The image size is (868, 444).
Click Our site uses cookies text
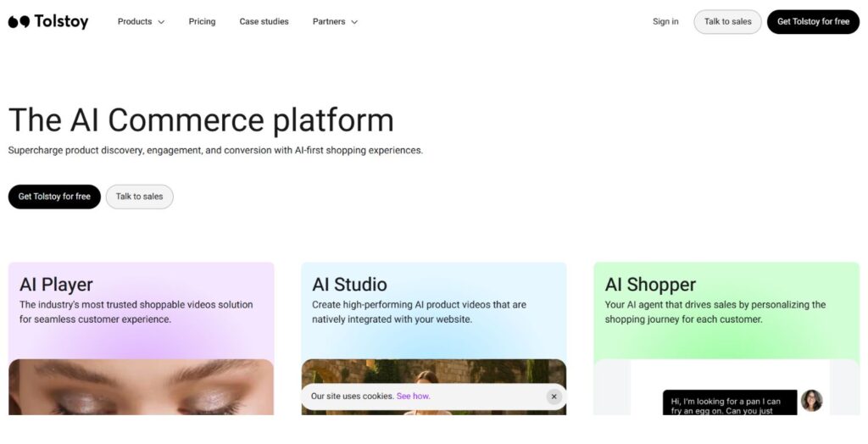click(x=352, y=397)
